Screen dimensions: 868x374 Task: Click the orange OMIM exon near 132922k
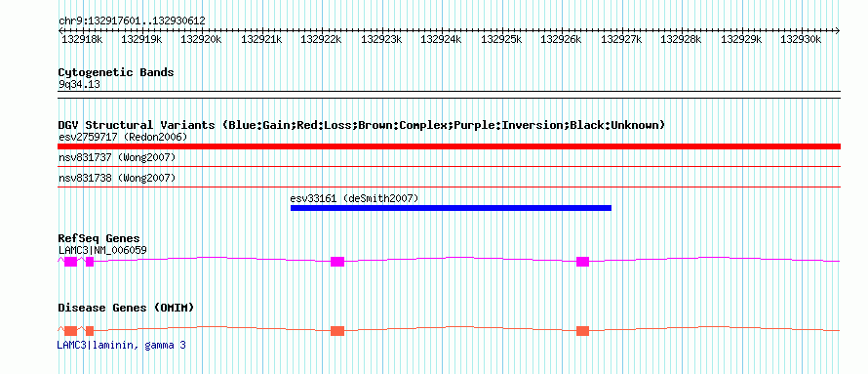(337, 331)
